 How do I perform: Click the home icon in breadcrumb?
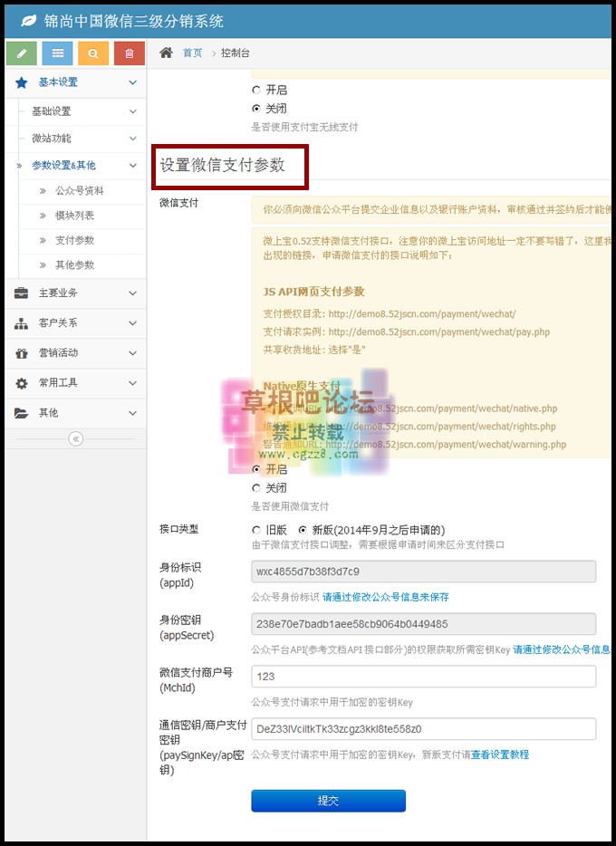pyautogui.click(x=166, y=53)
